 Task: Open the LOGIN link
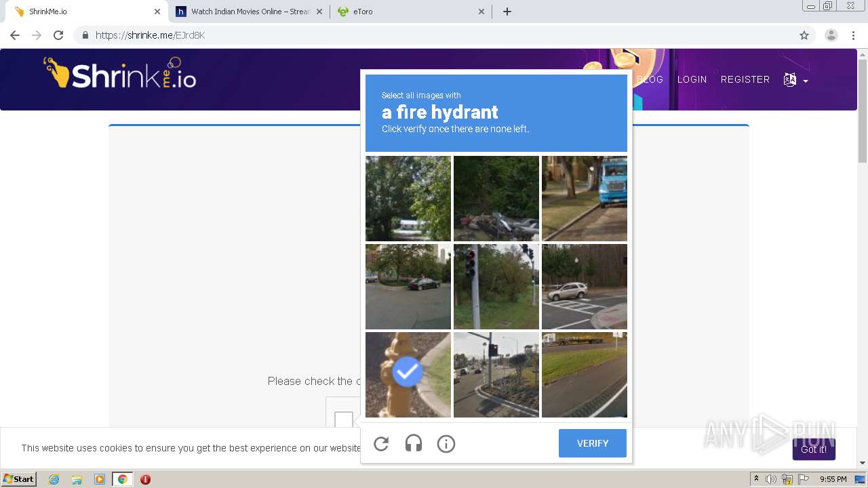(692, 79)
